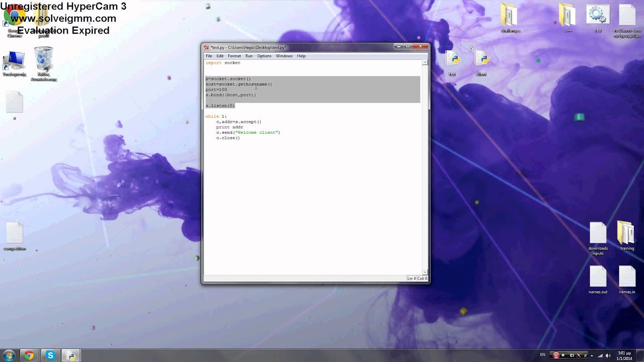Viewport: 644px width, 362px height.
Task: Show hidden system tray icons
Action: coord(592,355)
